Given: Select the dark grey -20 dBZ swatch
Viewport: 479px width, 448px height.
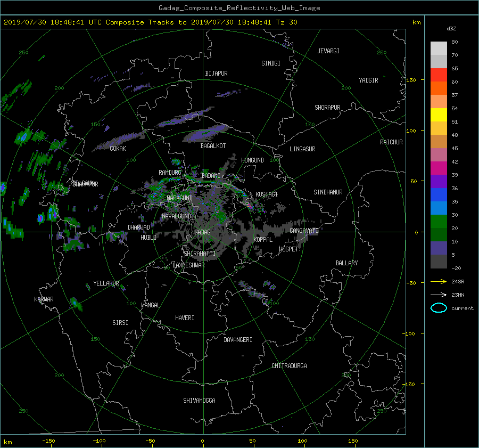Looking at the screenshot, I should pos(439,262).
